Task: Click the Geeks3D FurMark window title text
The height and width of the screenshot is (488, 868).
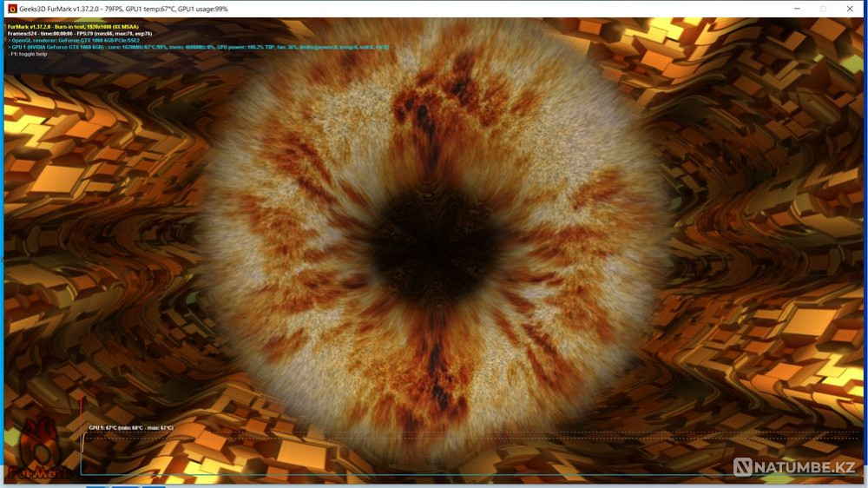Action: [123, 9]
